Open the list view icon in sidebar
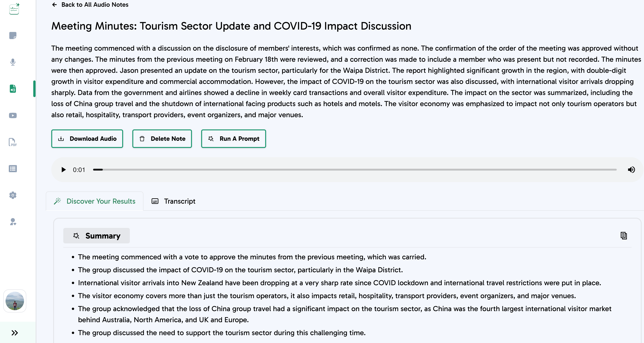The image size is (644, 343). (13, 169)
